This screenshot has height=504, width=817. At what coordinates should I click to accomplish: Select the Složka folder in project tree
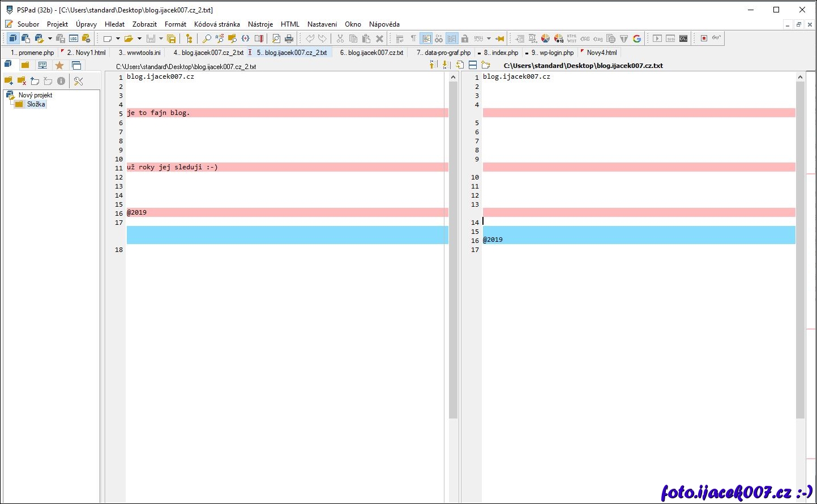pos(36,104)
